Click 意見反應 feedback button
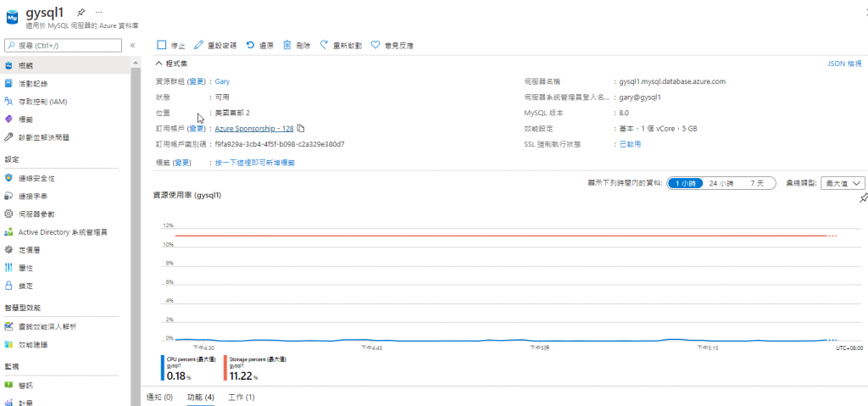 pos(392,46)
